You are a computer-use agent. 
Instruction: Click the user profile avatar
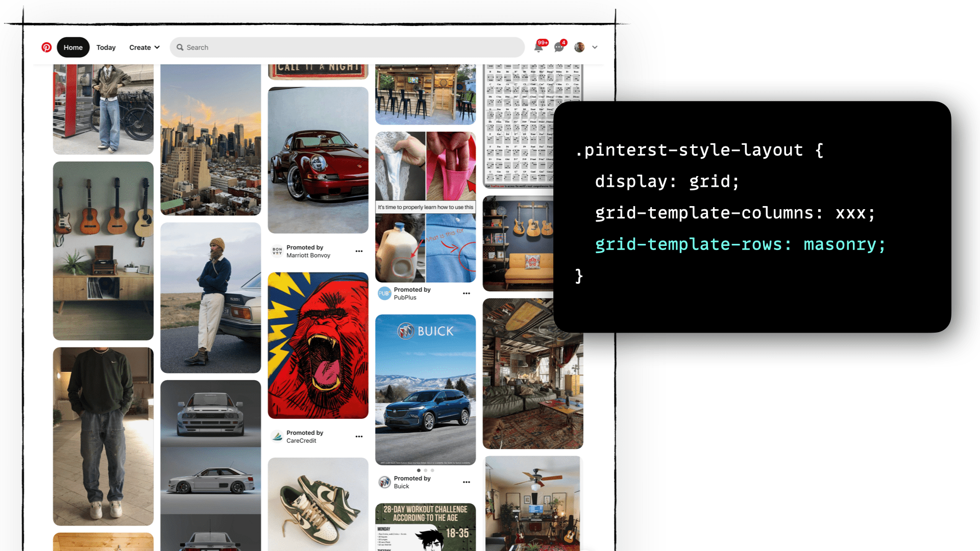tap(579, 47)
